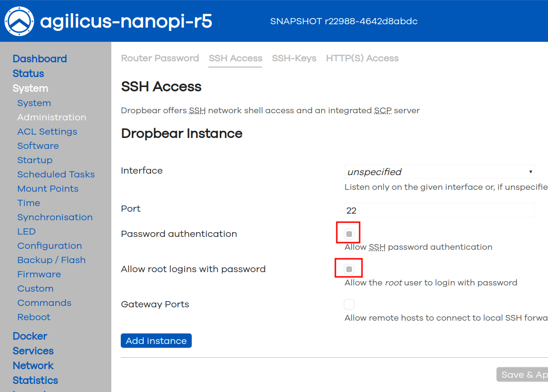Go to the HTTP(S) Access tab
Screen dimensions: 548x392
362,59
